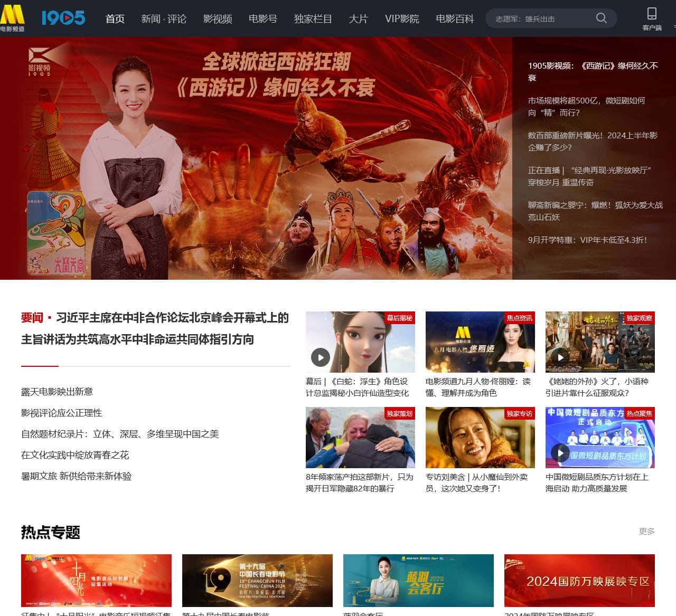Open headline 《西游记》缘何经久不衰 in sidebar
Image resolution: width=676 pixels, height=616 pixels.
[x=593, y=72]
